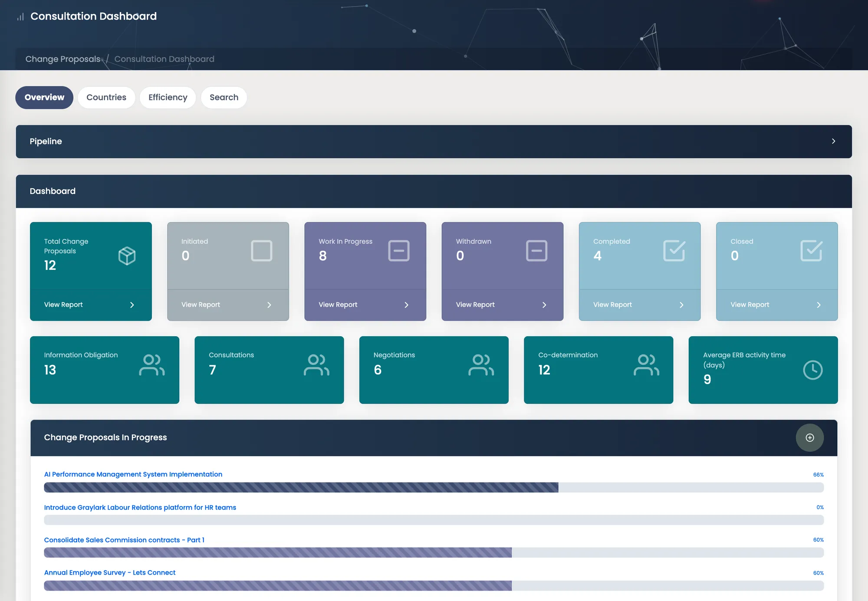868x601 pixels.
Task: Open View Report chevron on Work In Progress
Action: tap(406, 305)
